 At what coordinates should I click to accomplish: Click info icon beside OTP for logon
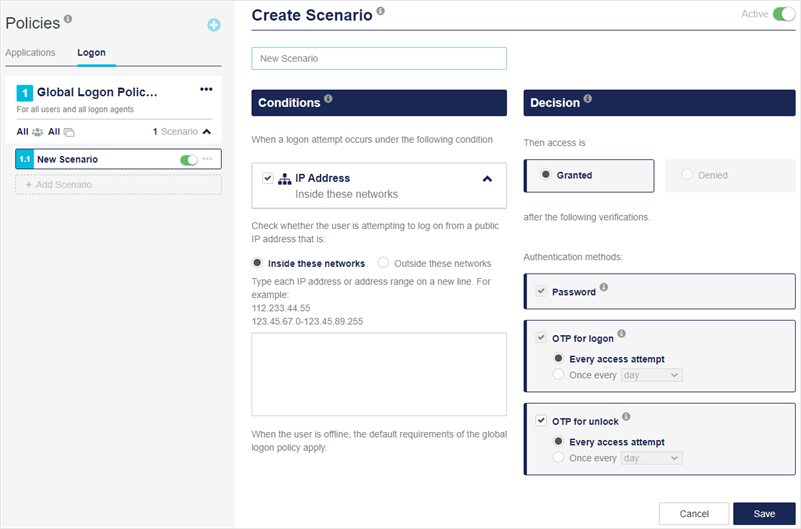621,334
